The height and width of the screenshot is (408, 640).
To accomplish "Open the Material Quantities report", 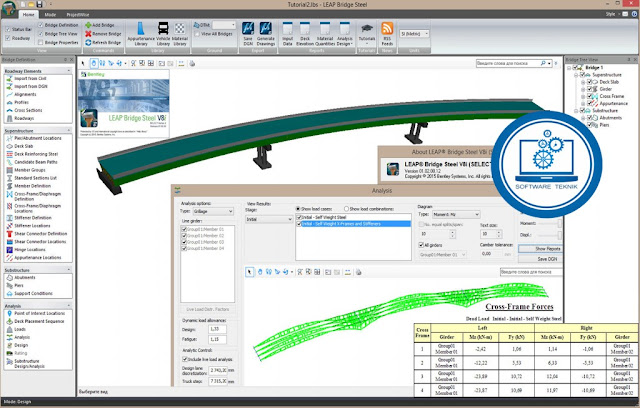I will [325, 33].
